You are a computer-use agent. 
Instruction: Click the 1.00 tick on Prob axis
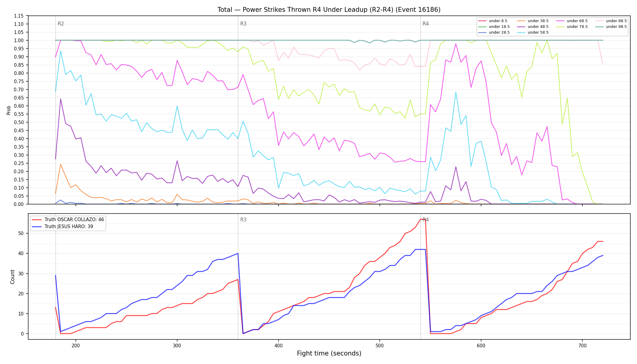point(19,40)
